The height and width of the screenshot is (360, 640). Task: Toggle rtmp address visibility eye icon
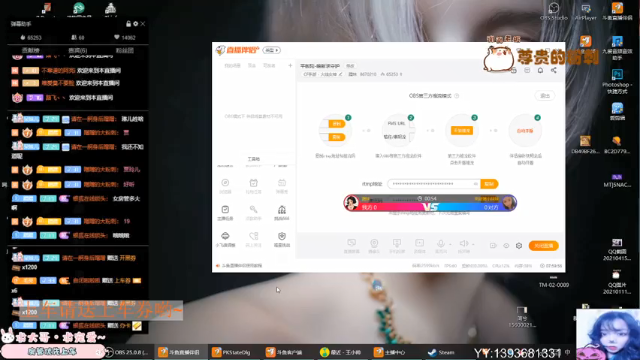476,184
